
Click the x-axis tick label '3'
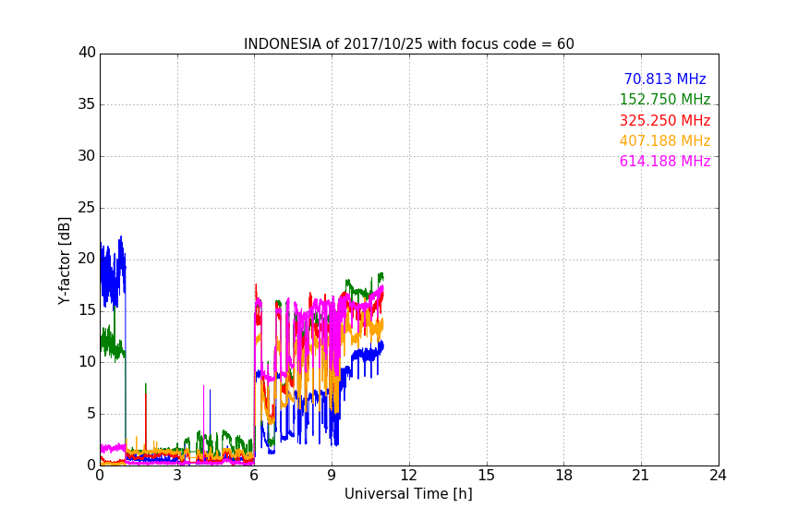pyautogui.click(x=177, y=476)
